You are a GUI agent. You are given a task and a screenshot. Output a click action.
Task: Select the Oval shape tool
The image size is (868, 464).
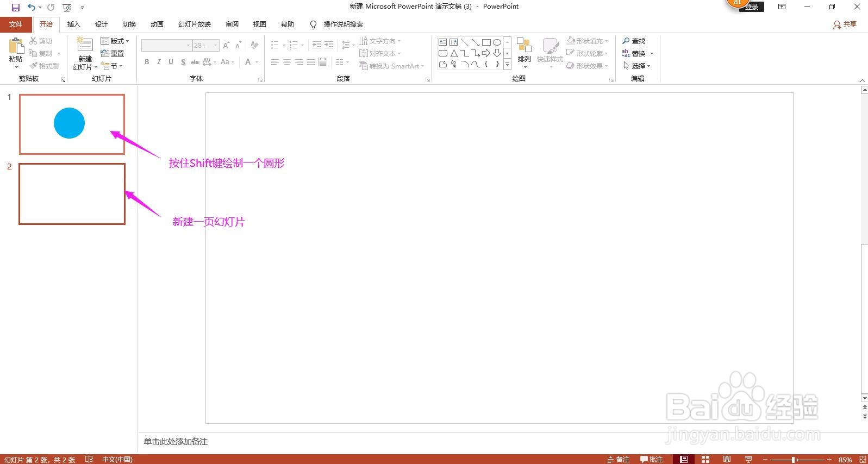[x=497, y=42]
